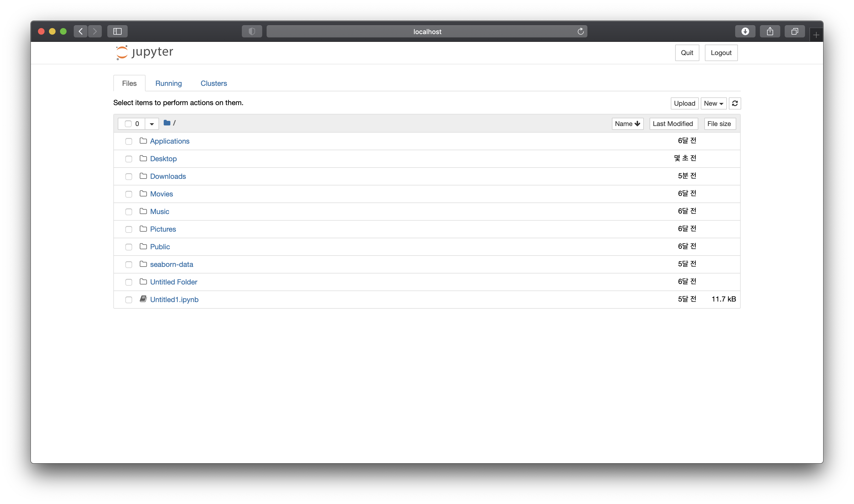Viewport: 854px width, 504px height.
Task: Open the New dropdown menu
Action: tap(713, 103)
